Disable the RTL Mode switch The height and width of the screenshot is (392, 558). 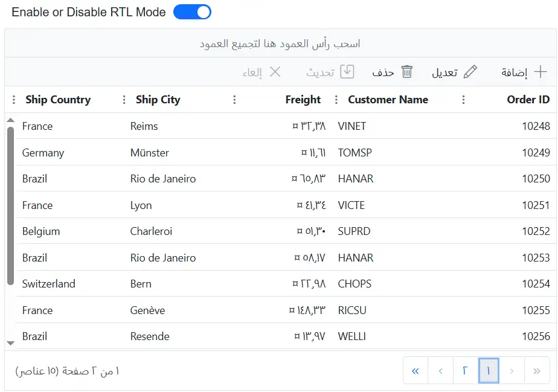pos(192,12)
